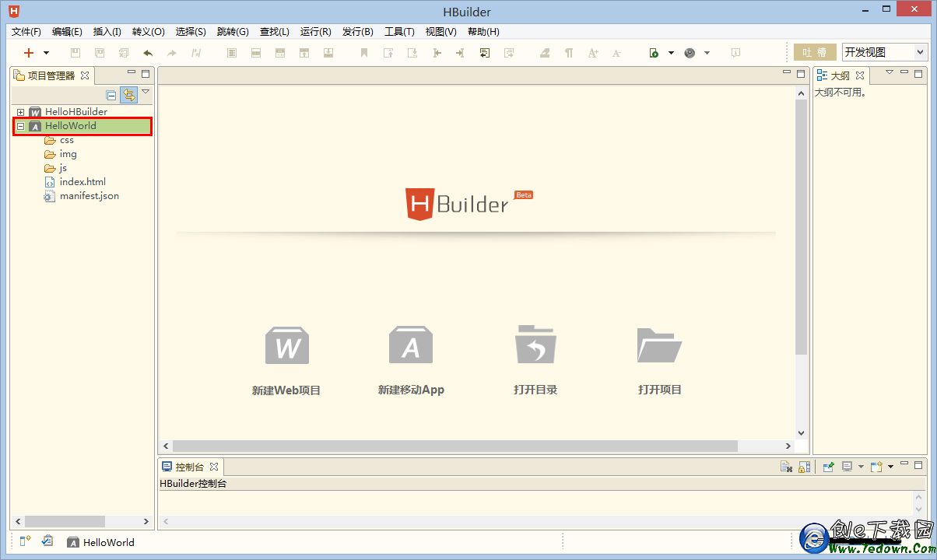
Task: Open the dropdown beside the round device icon
Action: point(707,53)
